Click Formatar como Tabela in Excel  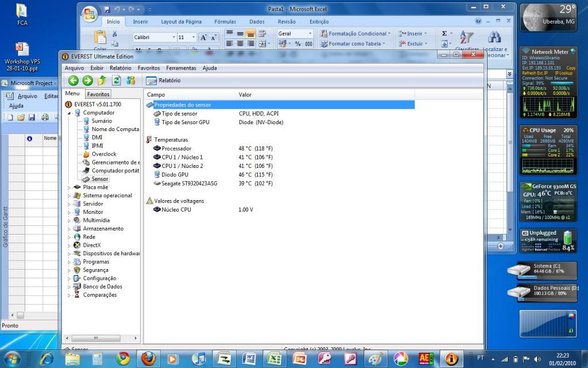353,44
